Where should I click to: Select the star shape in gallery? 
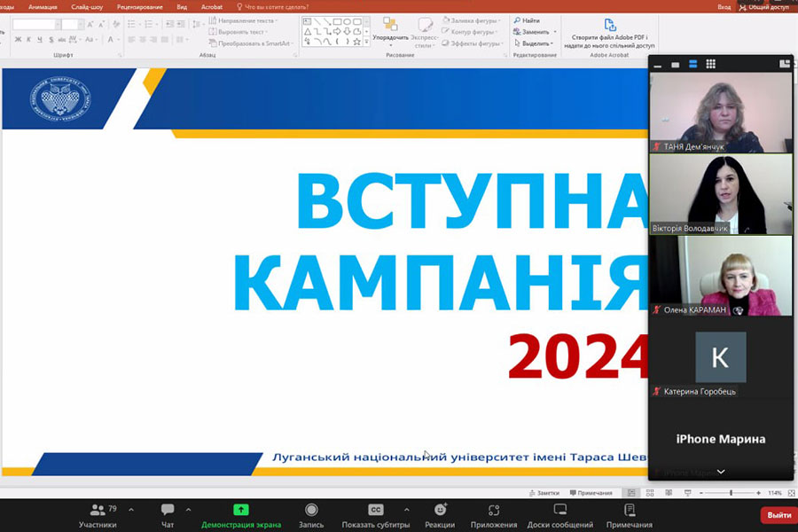[356, 42]
